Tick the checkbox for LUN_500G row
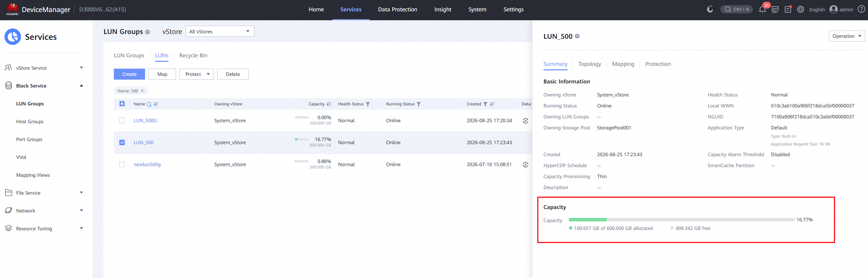The image size is (868, 278). (122, 120)
